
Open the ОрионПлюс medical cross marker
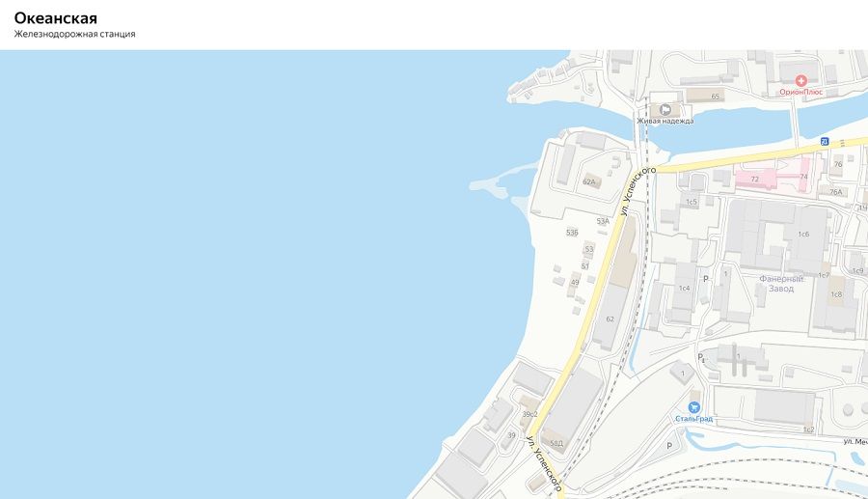click(x=800, y=81)
